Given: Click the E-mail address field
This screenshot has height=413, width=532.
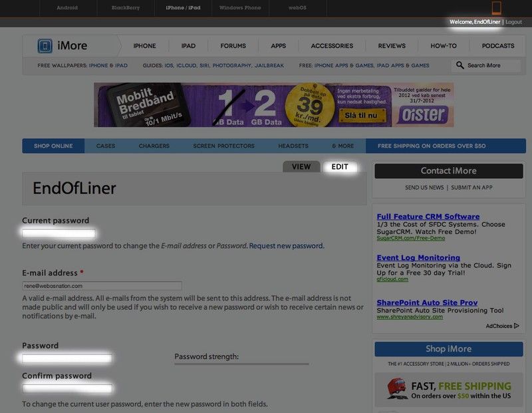Looking at the screenshot, I should 102,286.
